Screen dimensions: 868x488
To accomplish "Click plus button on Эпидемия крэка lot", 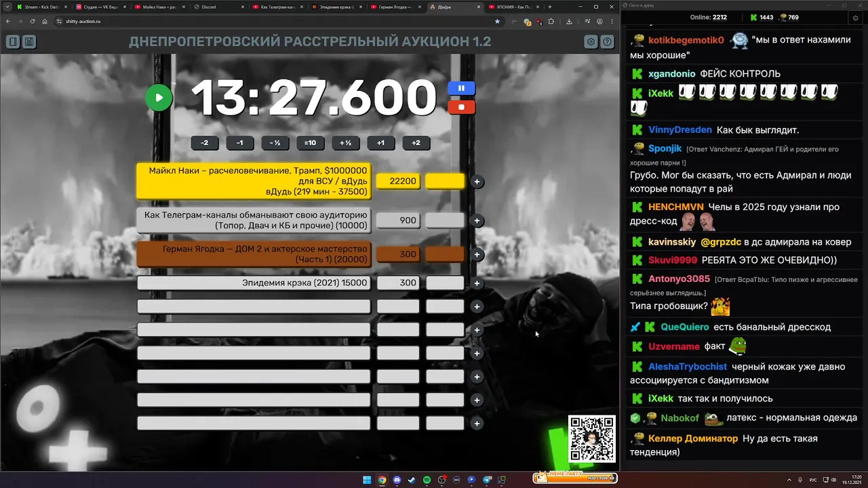I will [477, 283].
